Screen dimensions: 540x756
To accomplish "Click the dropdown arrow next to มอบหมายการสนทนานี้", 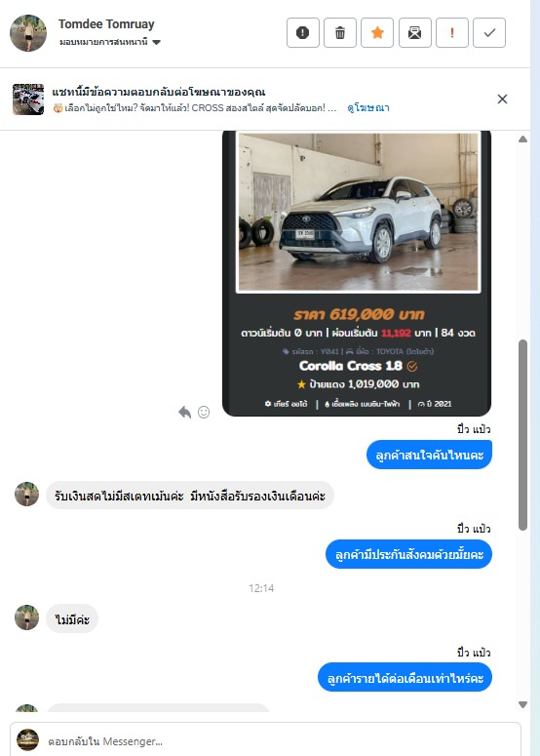I will pyautogui.click(x=156, y=42).
